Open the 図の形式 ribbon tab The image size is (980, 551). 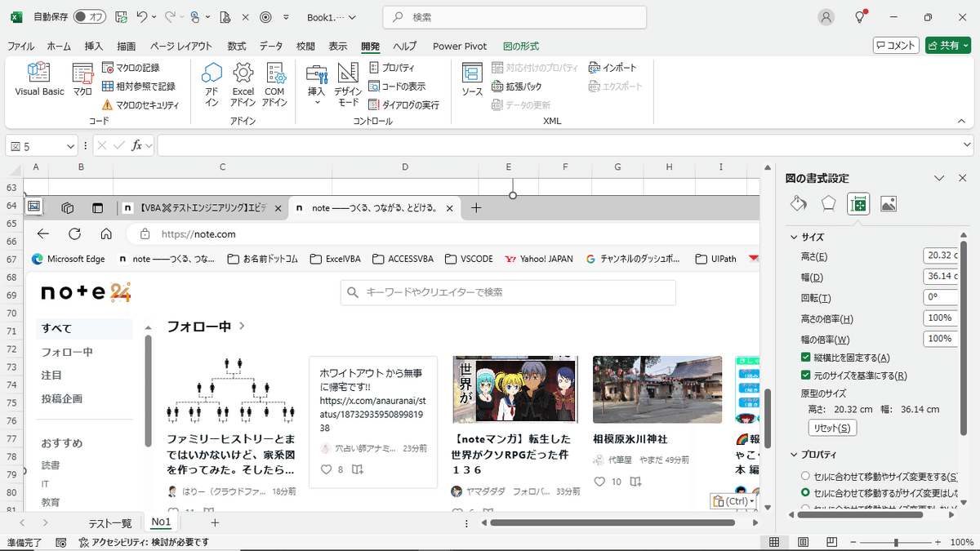[x=521, y=47]
